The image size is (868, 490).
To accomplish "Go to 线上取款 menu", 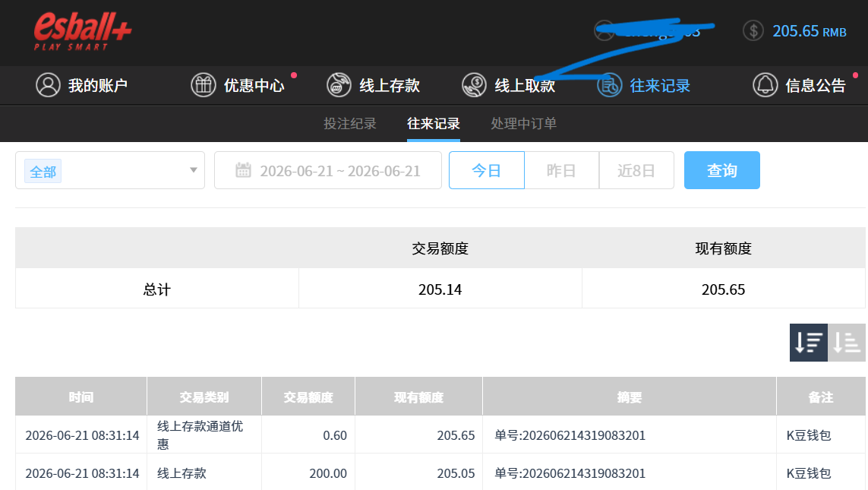I will (x=525, y=86).
